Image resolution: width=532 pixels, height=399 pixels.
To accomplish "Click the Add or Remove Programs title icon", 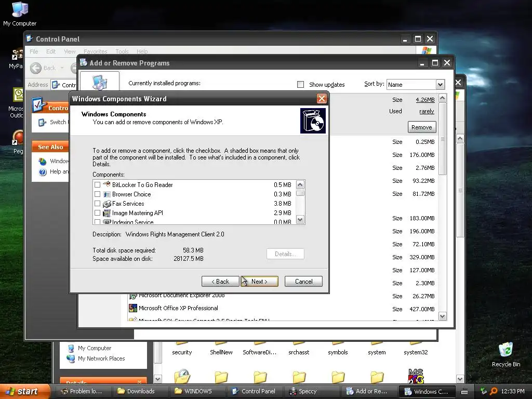I will (x=84, y=62).
